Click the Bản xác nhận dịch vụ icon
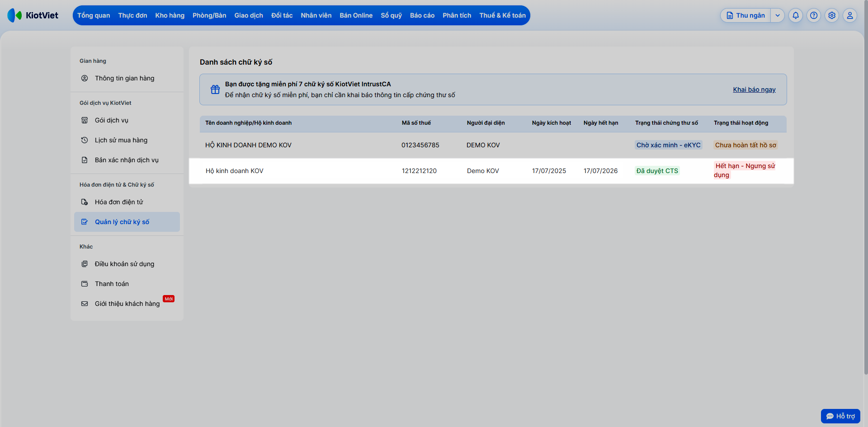 [x=85, y=160]
